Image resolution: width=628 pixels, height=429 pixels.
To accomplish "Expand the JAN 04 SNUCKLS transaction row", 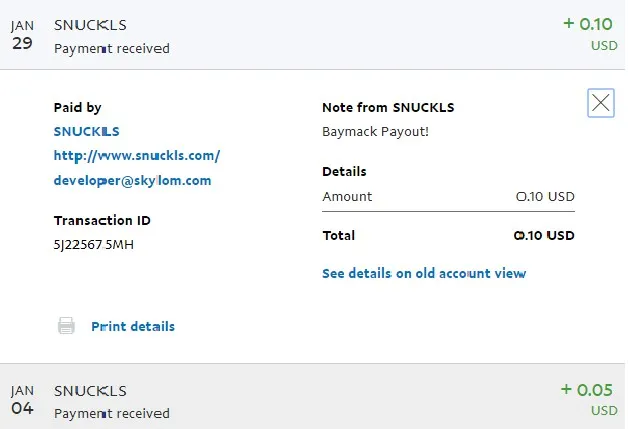I will click(x=312, y=397).
